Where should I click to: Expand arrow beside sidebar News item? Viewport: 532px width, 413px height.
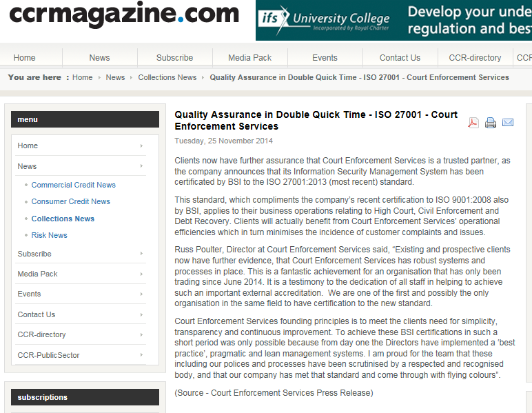point(141,166)
